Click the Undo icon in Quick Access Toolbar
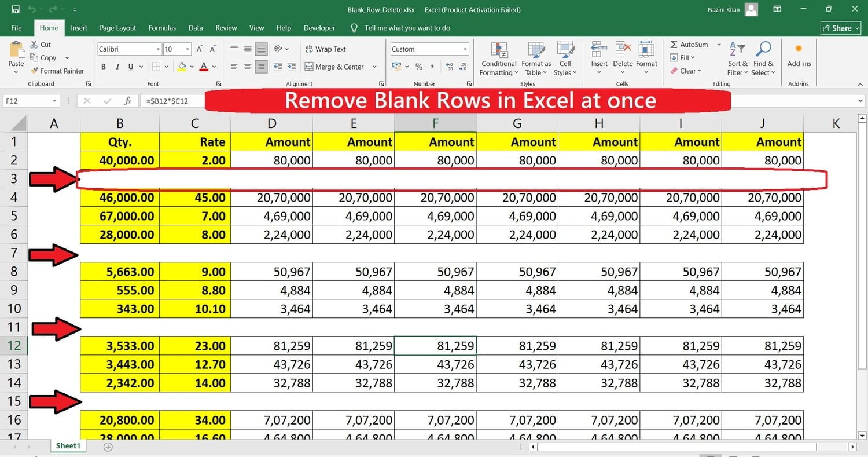Screen dimensions: 868x457 pyautogui.click(x=32, y=9)
